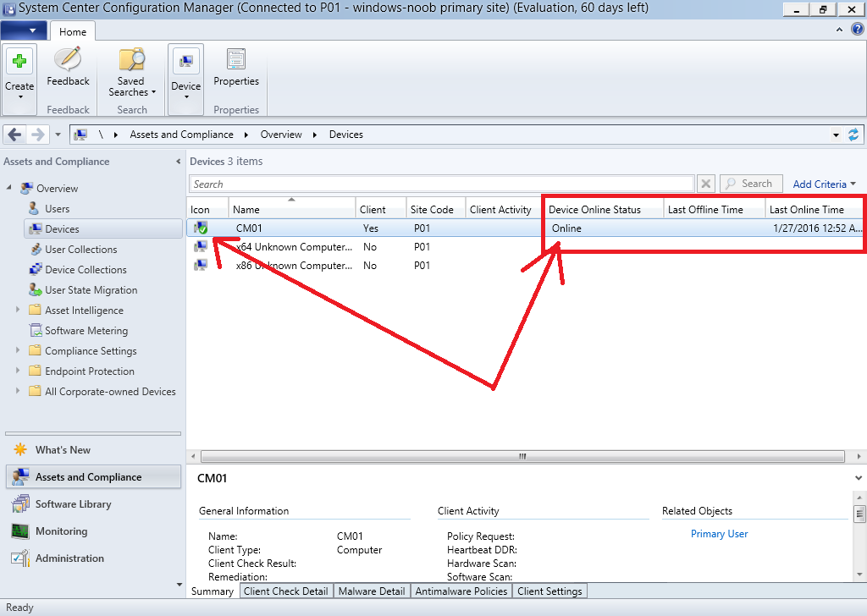The width and height of the screenshot is (867, 616).
Task: Open the application menu dropdown button
Action: click(25, 30)
